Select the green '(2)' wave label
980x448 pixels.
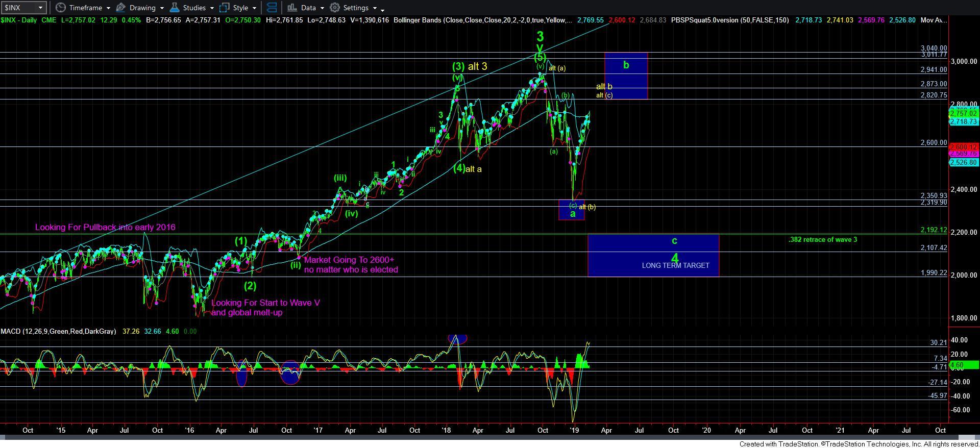250,285
